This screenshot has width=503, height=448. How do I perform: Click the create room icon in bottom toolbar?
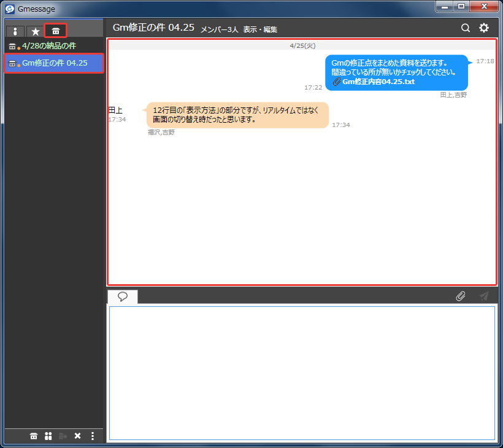tap(34, 436)
